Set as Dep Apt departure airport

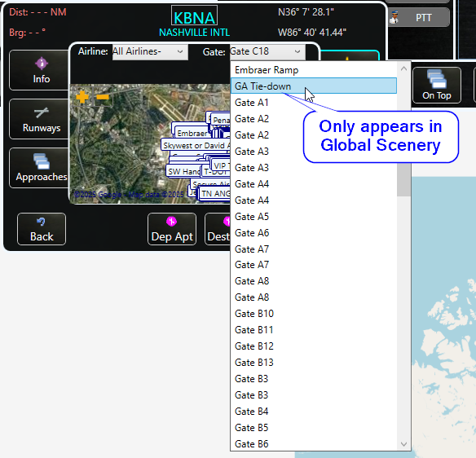tap(172, 229)
